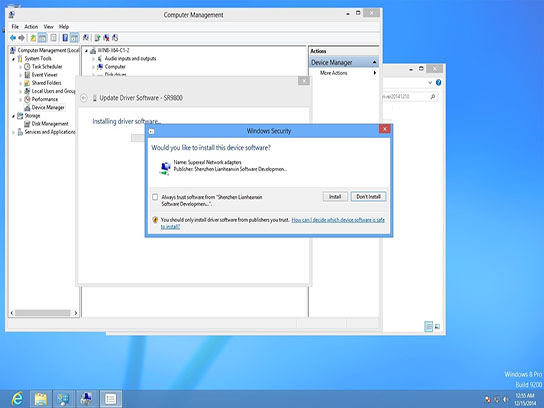This screenshot has height=408, width=544.
Task: Click the blue Help question mark toolbar icon
Action: pos(65,38)
